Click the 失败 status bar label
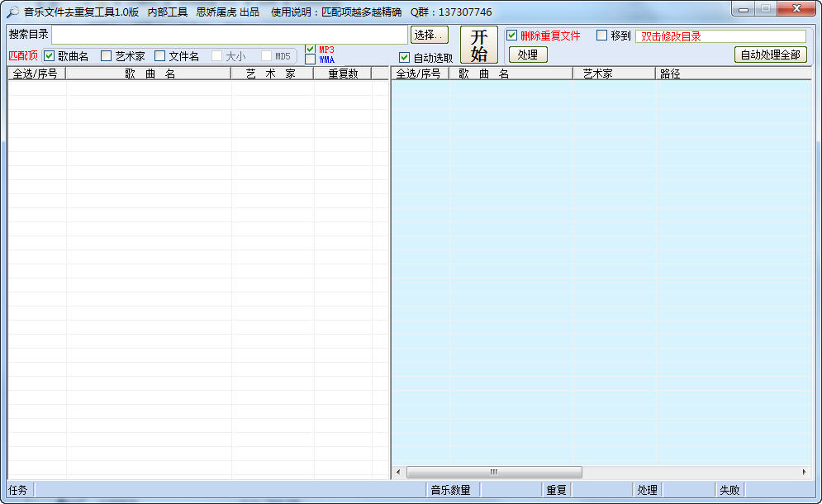Image resolution: width=822 pixels, height=504 pixels. pyautogui.click(x=729, y=490)
